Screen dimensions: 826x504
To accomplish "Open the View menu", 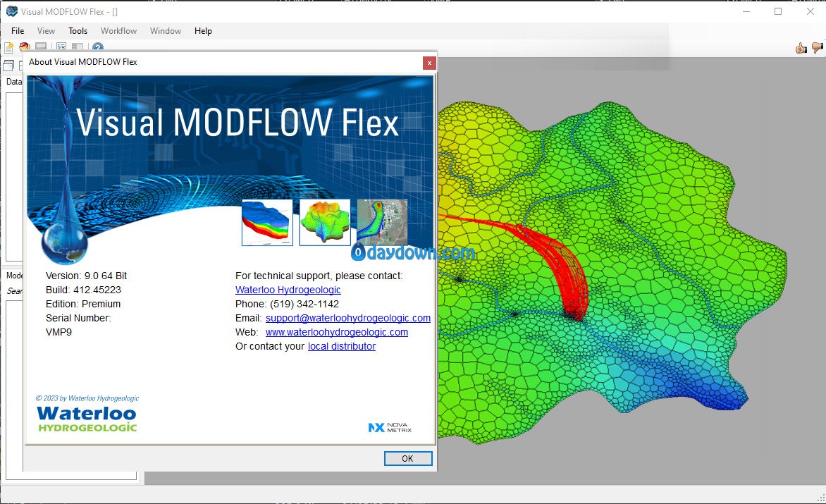I will coord(47,31).
